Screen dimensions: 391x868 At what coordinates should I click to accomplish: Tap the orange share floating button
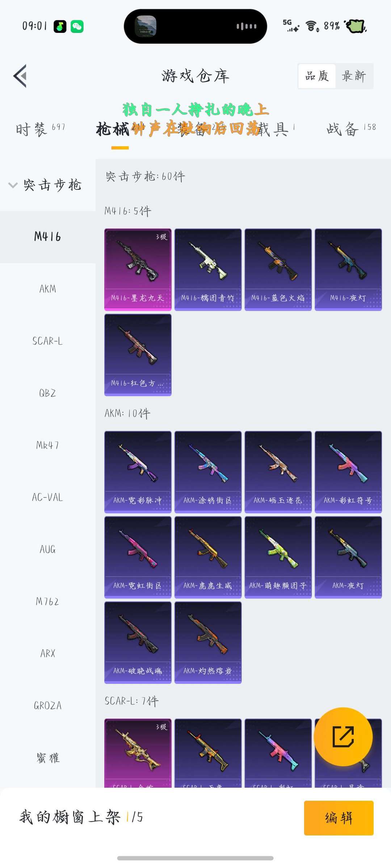click(x=343, y=737)
